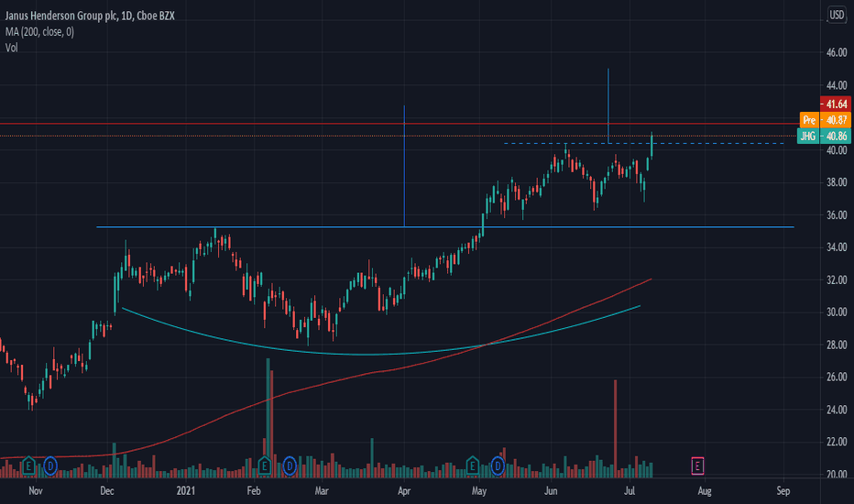Image resolution: width=854 pixels, height=504 pixels.
Task: Click the Feb label on the time axis
Action: click(254, 491)
